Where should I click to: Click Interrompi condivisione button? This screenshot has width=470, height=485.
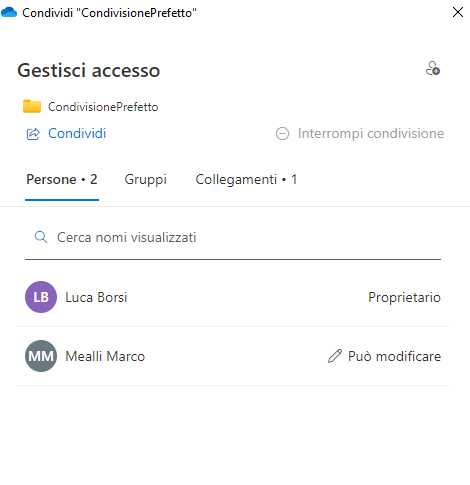pyautogui.click(x=360, y=133)
